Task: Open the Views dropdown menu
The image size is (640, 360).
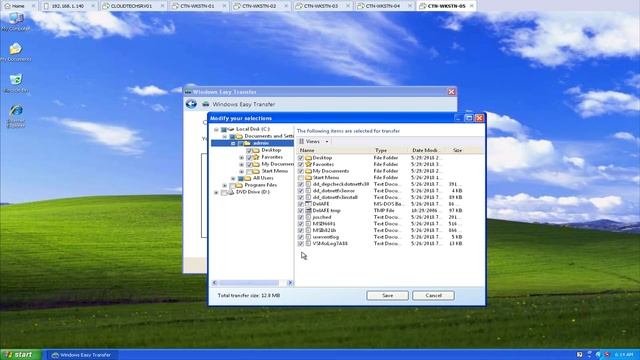Action: point(314,141)
